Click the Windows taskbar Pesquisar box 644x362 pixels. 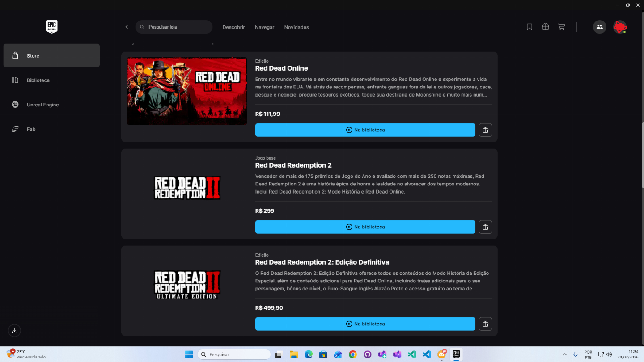click(234, 354)
